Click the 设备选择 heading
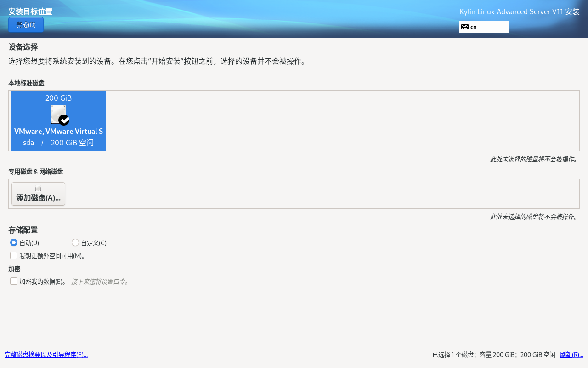This screenshot has height=368, width=588. (23, 47)
